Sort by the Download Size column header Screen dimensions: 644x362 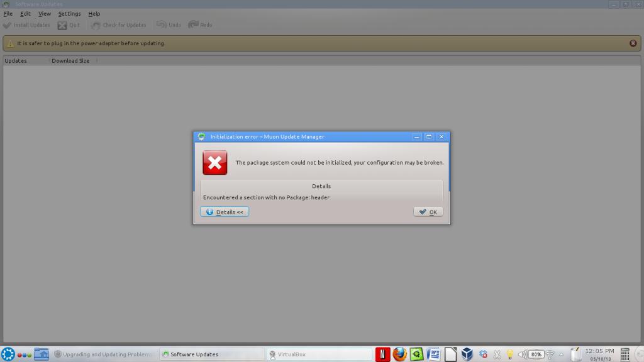(70, 61)
